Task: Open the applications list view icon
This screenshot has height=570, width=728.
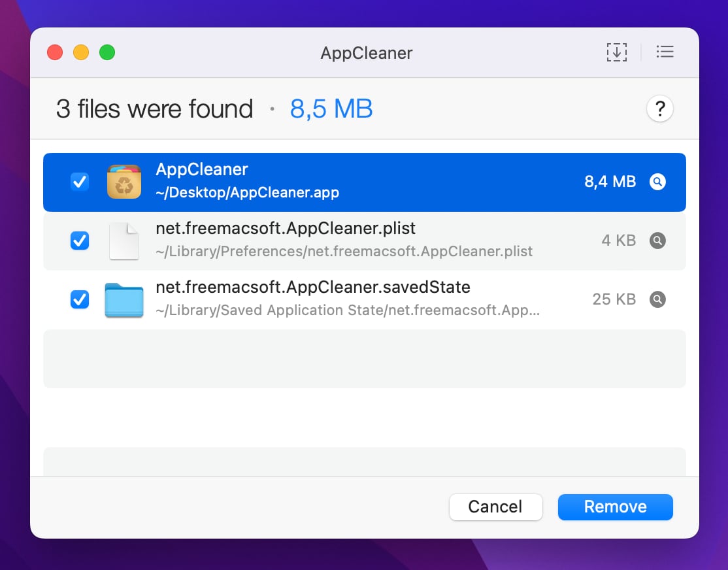Action: point(665,52)
